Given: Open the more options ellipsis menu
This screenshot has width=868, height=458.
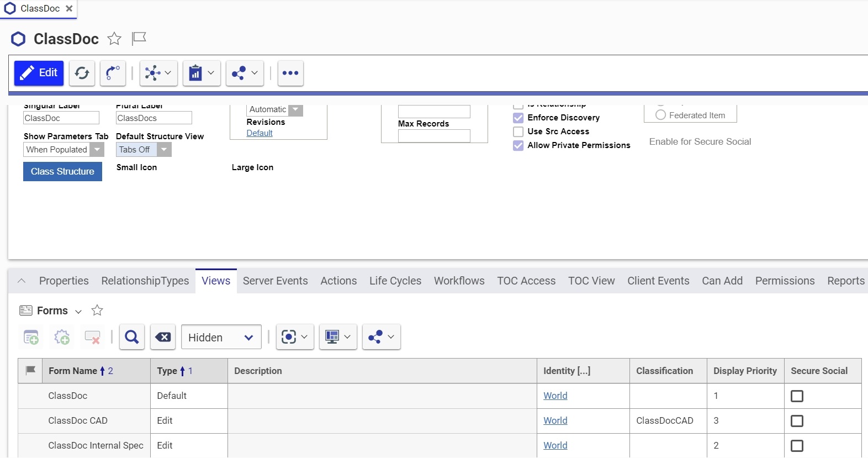Looking at the screenshot, I should pyautogui.click(x=290, y=73).
